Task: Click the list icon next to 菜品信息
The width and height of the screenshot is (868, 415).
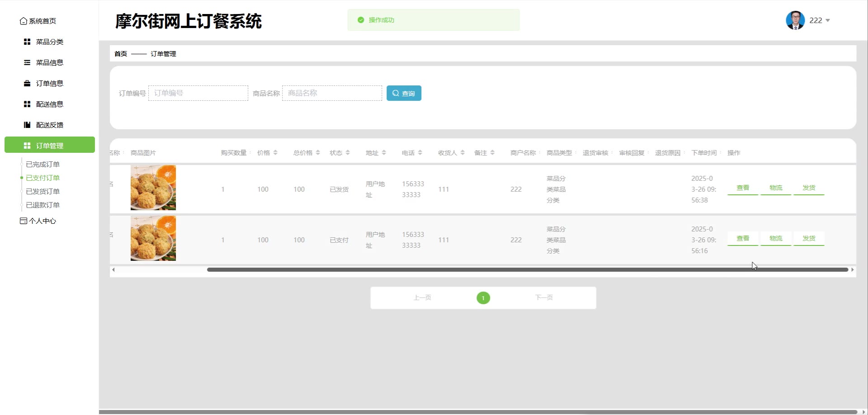Action: [x=27, y=62]
